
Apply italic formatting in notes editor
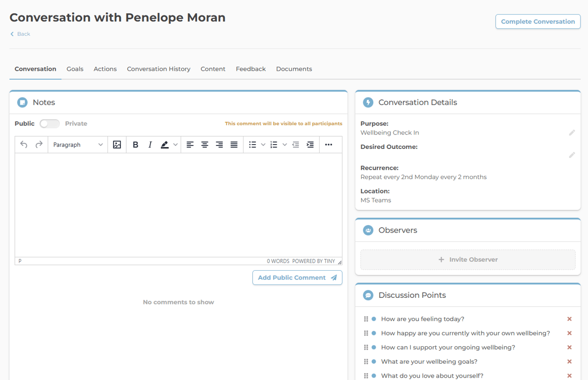click(150, 144)
